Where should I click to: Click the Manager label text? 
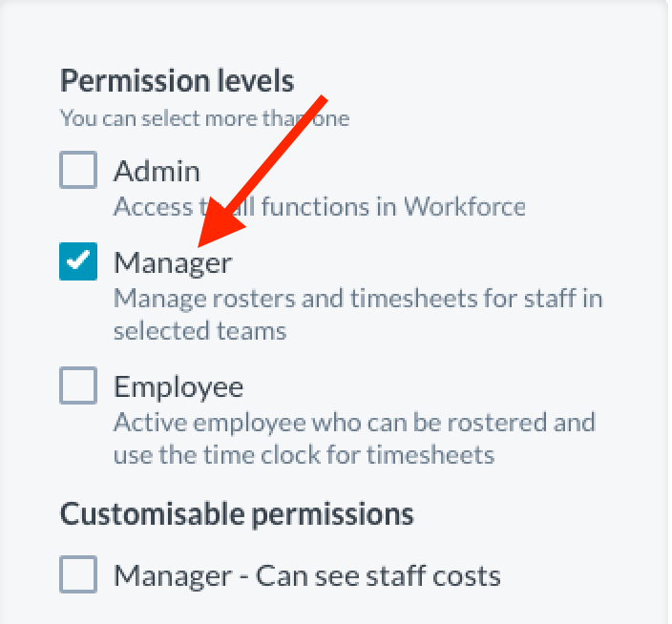point(173,261)
